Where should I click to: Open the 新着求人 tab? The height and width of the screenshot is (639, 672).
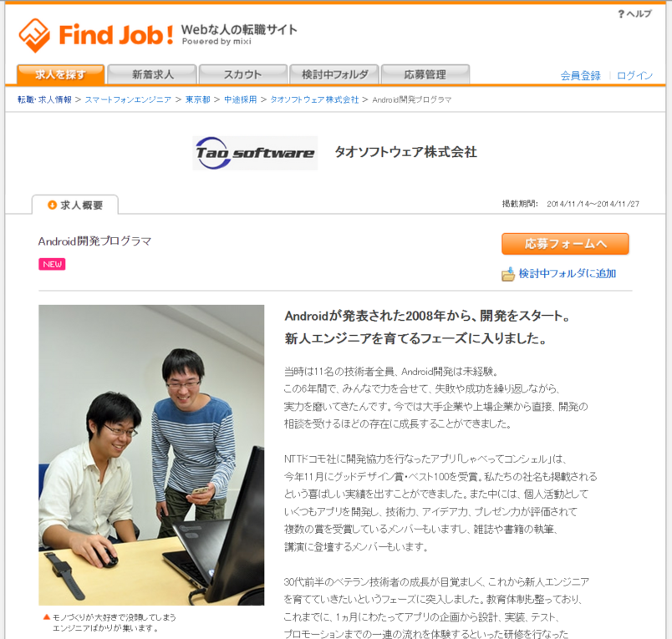click(152, 74)
